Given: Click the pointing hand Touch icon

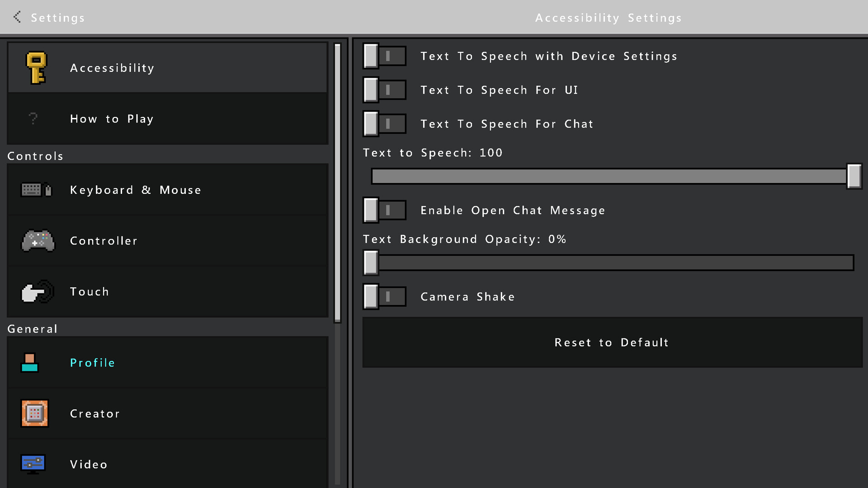Looking at the screenshot, I should [x=38, y=292].
